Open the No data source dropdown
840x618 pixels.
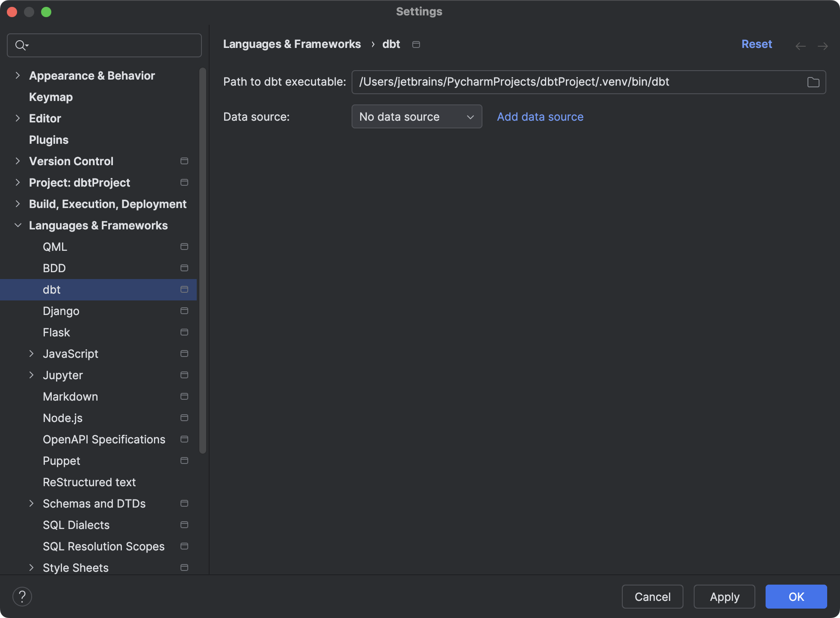tap(416, 116)
